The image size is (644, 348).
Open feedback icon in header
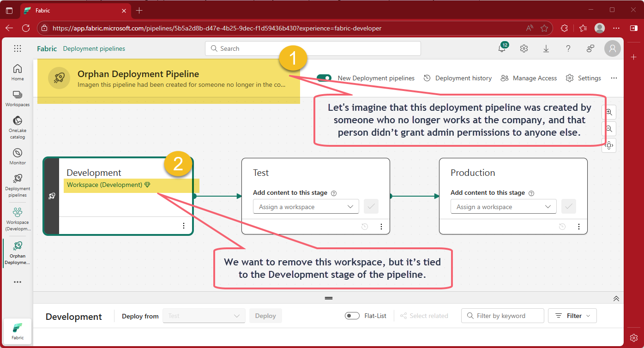pos(590,48)
